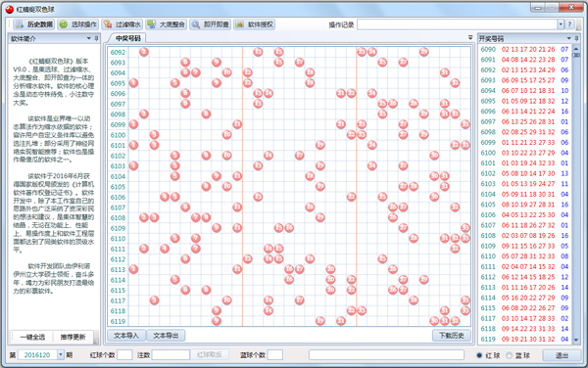Click the wide empty text field at bottom
The image size is (588, 368).
point(386,355)
